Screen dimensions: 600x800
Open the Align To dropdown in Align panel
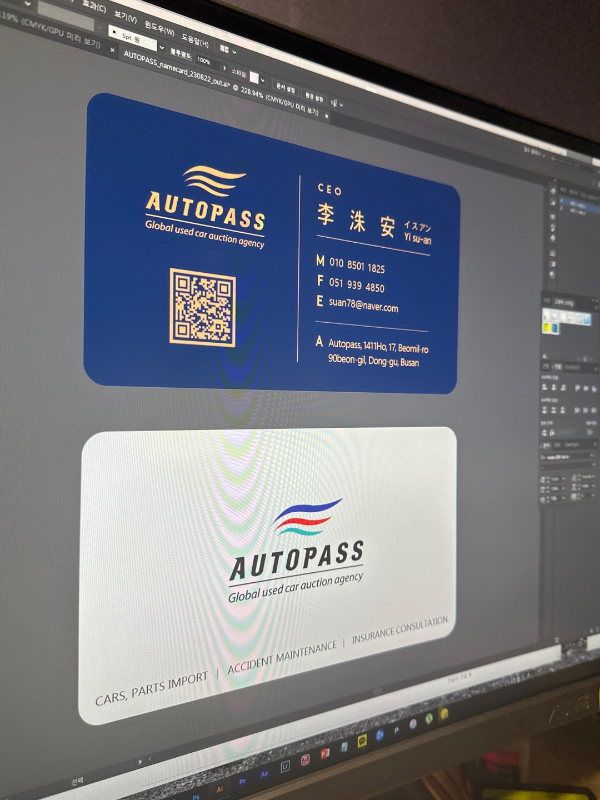[x=589, y=431]
